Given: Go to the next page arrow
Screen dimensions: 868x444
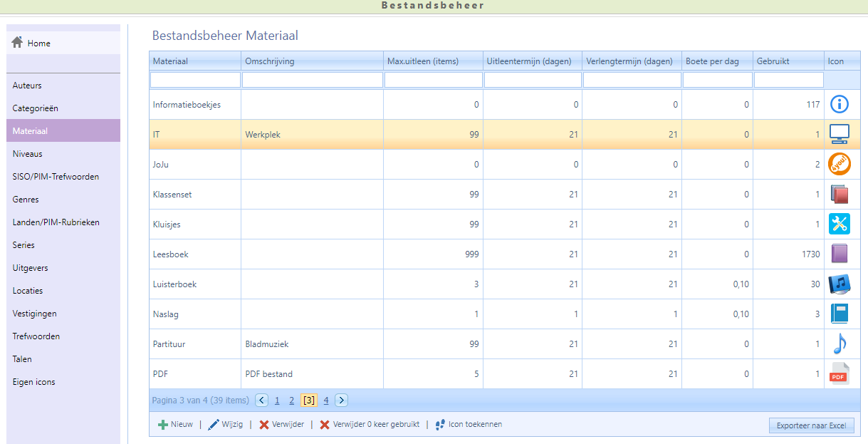Looking at the screenshot, I should [x=341, y=401].
